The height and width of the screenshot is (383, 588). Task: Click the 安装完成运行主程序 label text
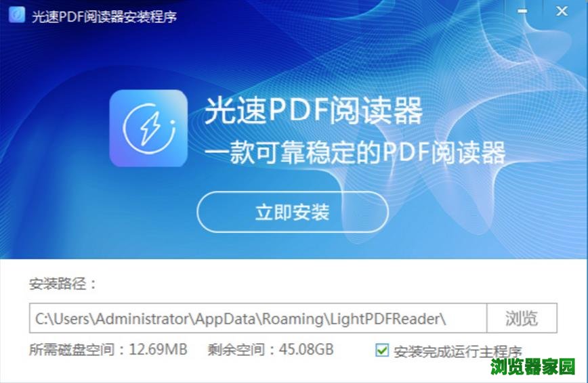point(457,351)
